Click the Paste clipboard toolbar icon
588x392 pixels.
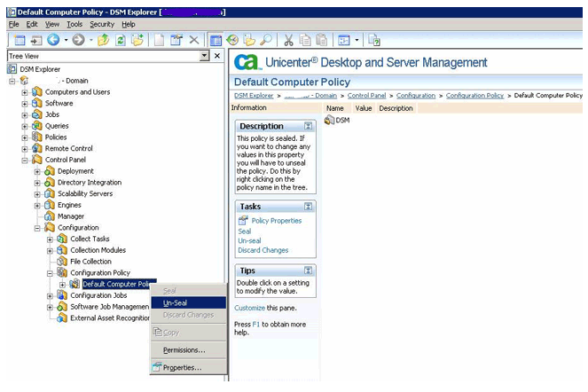coord(321,40)
